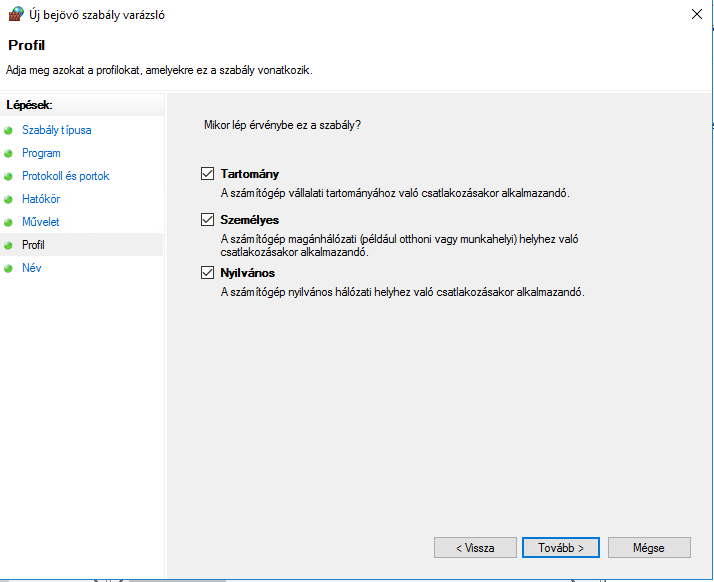Click green bullet beside Név step

(x=9, y=268)
